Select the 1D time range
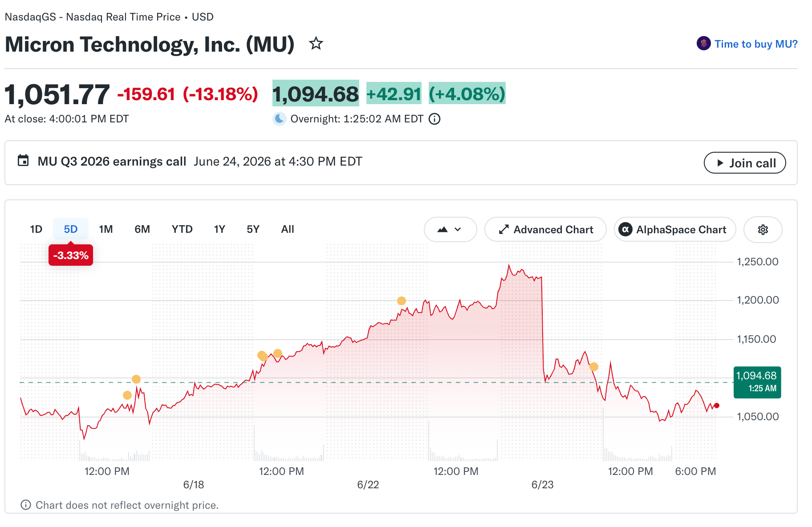The width and height of the screenshot is (812, 527). click(36, 229)
